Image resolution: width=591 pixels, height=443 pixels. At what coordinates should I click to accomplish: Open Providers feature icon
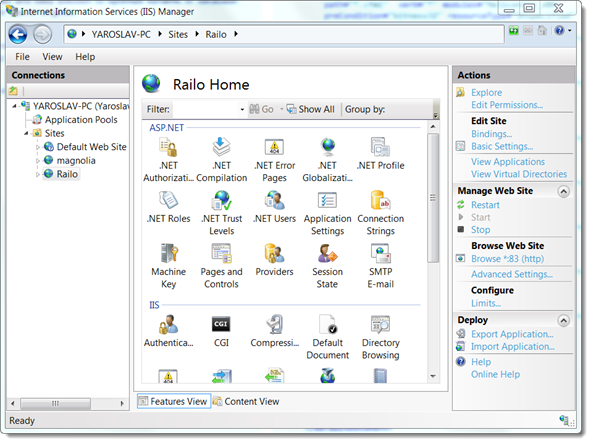point(274,253)
